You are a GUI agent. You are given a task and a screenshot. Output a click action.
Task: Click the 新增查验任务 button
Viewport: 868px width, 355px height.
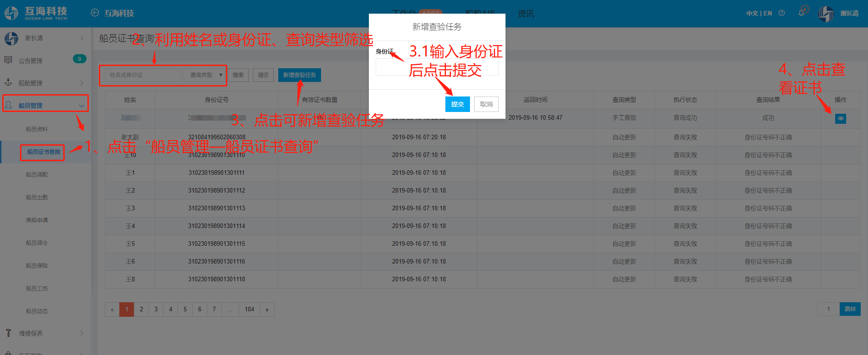tap(300, 75)
